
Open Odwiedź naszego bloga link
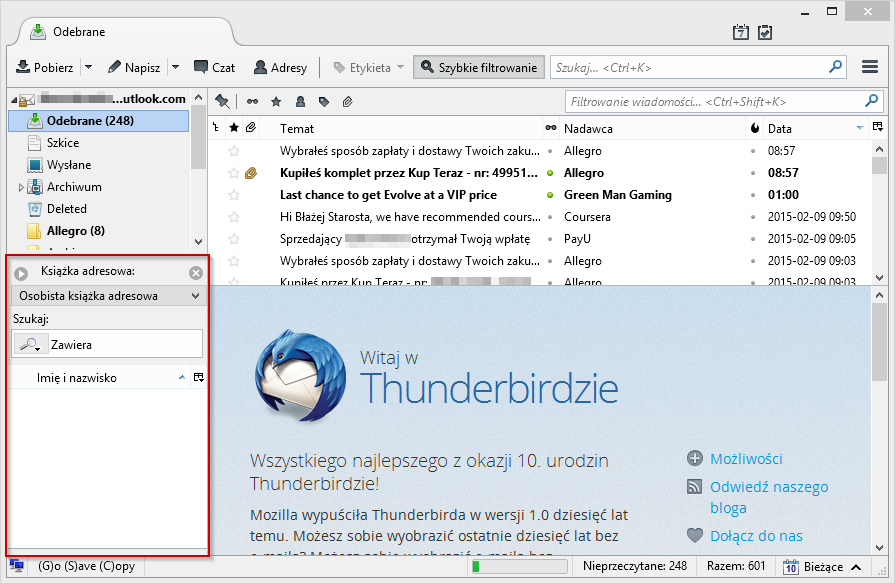(769, 497)
